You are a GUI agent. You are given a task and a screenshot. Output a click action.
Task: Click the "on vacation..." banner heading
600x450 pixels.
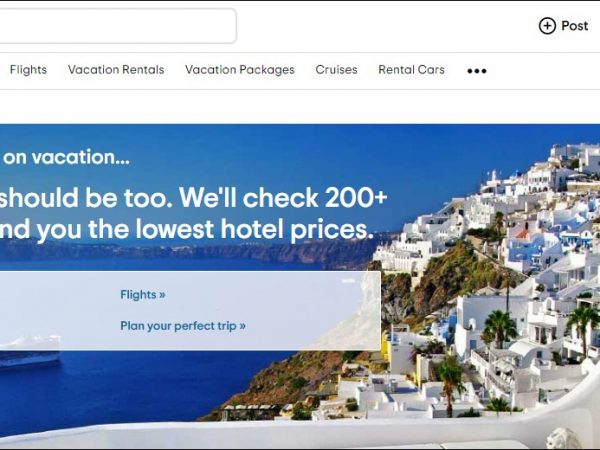66,157
